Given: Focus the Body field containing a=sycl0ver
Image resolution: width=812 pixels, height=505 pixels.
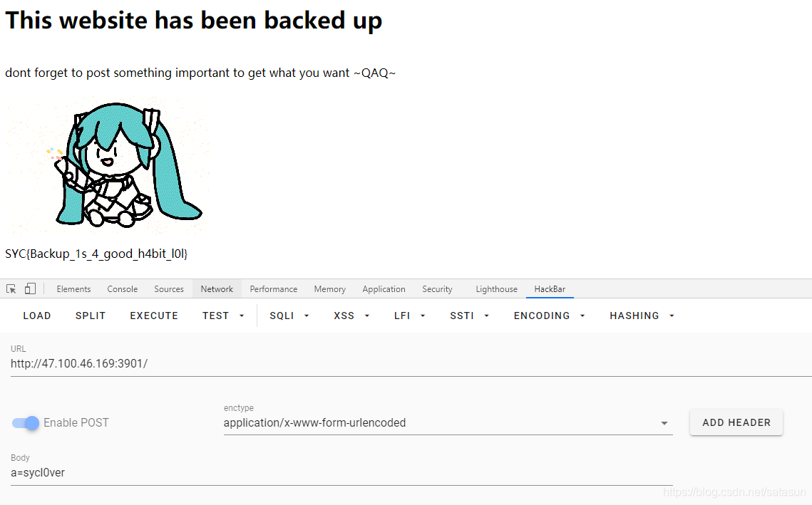Looking at the screenshot, I should (x=341, y=473).
